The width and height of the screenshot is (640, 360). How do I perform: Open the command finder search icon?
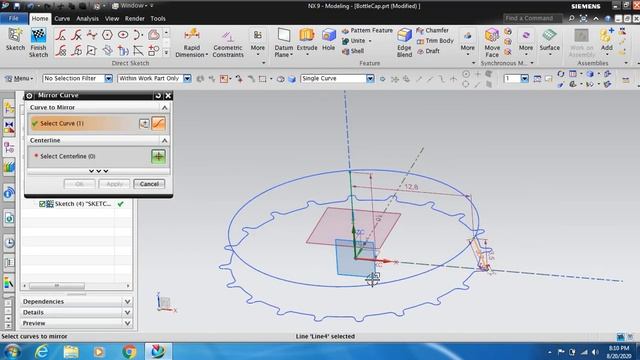coord(571,18)
